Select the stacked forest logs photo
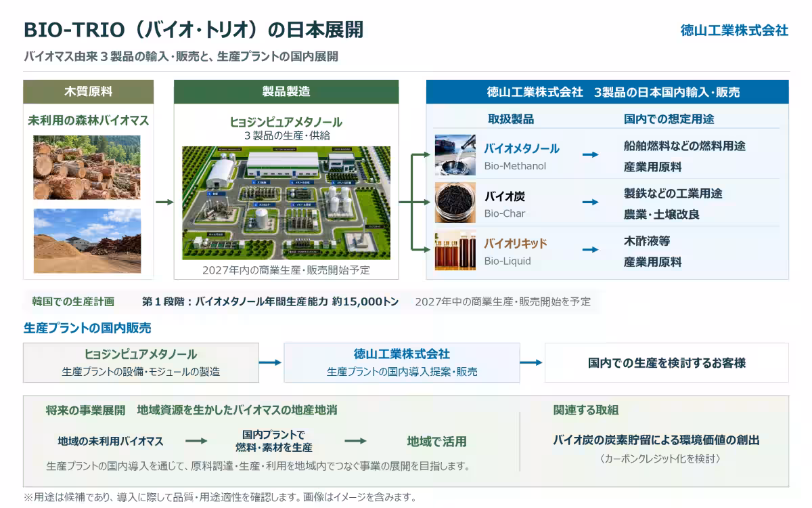The width and height of the screenshot is (812, 508). [87, 167]
